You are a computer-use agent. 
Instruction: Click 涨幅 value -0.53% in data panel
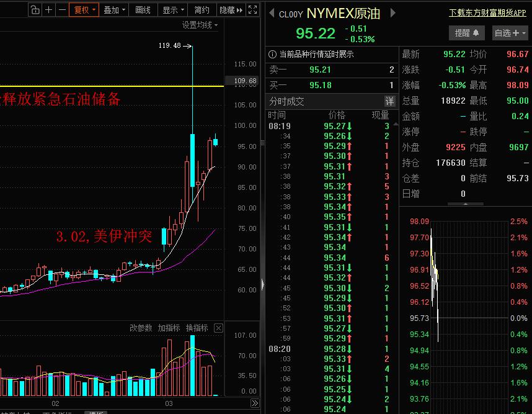point(452,85)
